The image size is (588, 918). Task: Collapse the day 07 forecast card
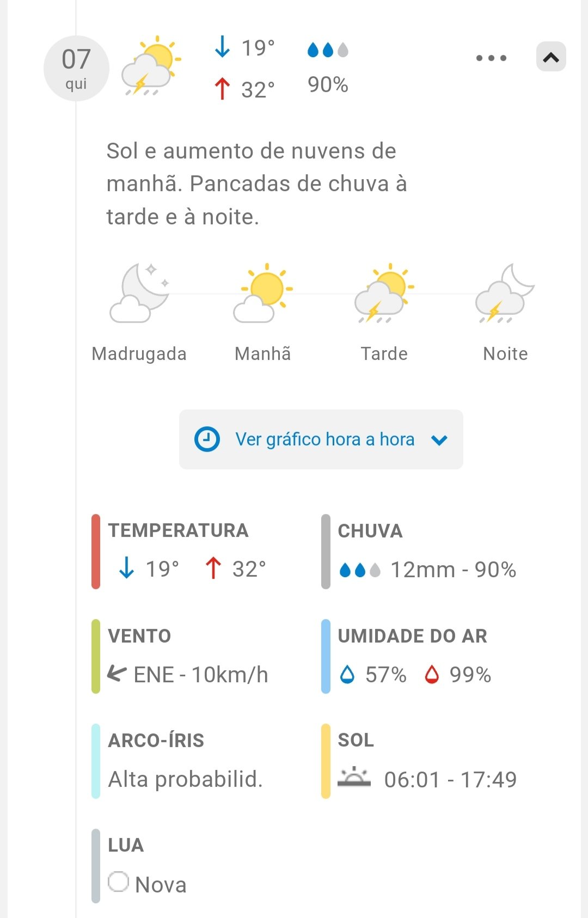[551, 57]
